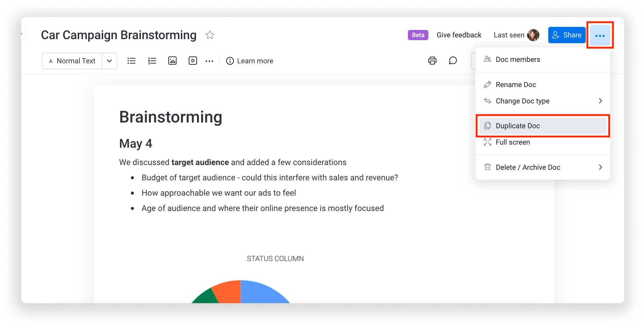644x327 pixels.
Task: Click the May 4 subheading
Action: click(136, 144)
